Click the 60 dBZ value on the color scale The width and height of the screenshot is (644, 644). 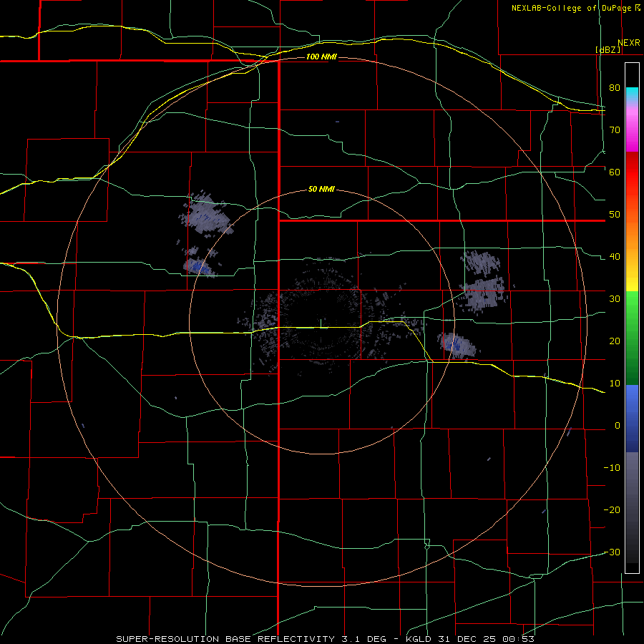(615, 172)
